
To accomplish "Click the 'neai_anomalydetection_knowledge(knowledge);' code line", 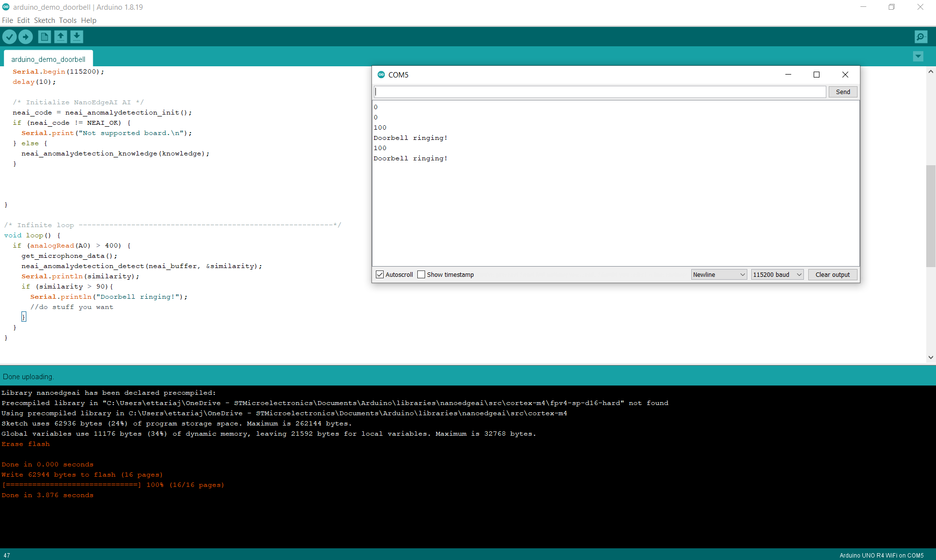I will pos(116,154).
